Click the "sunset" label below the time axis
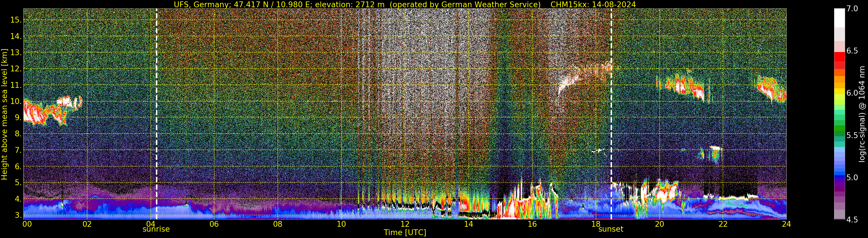The width and height of the screenshot is (868, 238). tap(611, 229)
